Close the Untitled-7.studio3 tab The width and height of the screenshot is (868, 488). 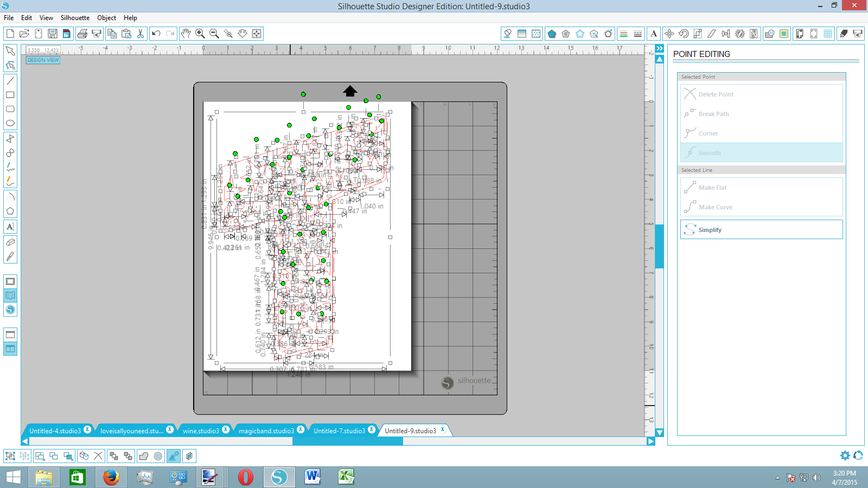click(372, 430)
